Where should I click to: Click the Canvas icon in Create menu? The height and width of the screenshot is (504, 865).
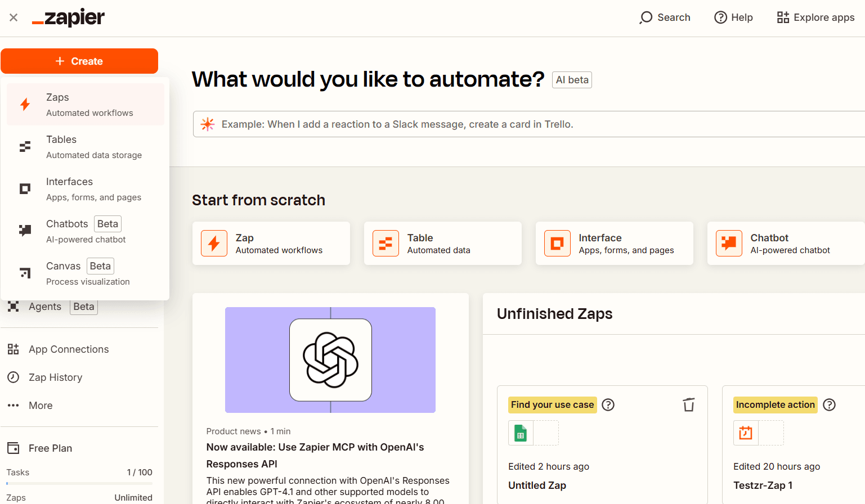(x=25, y=273)
